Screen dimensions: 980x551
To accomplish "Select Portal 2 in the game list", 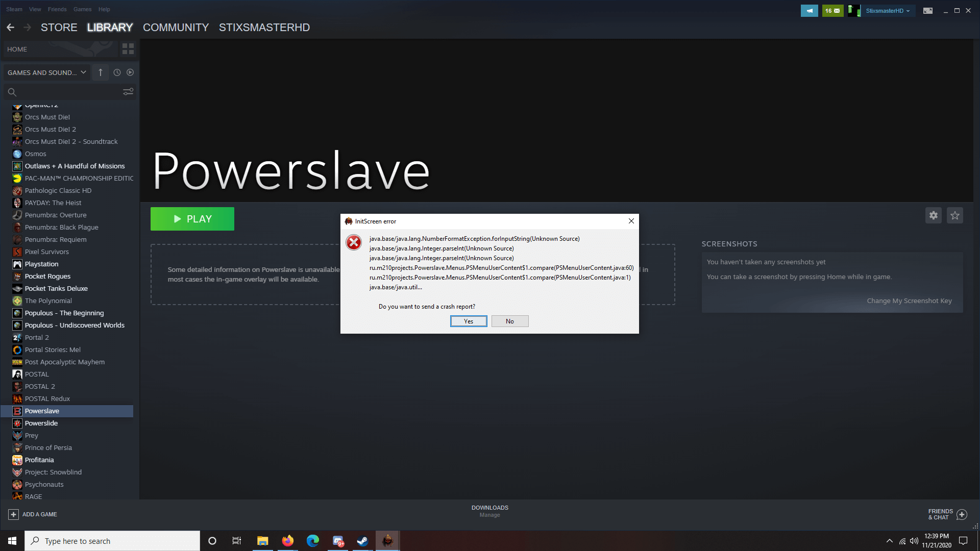I will 67,337.
